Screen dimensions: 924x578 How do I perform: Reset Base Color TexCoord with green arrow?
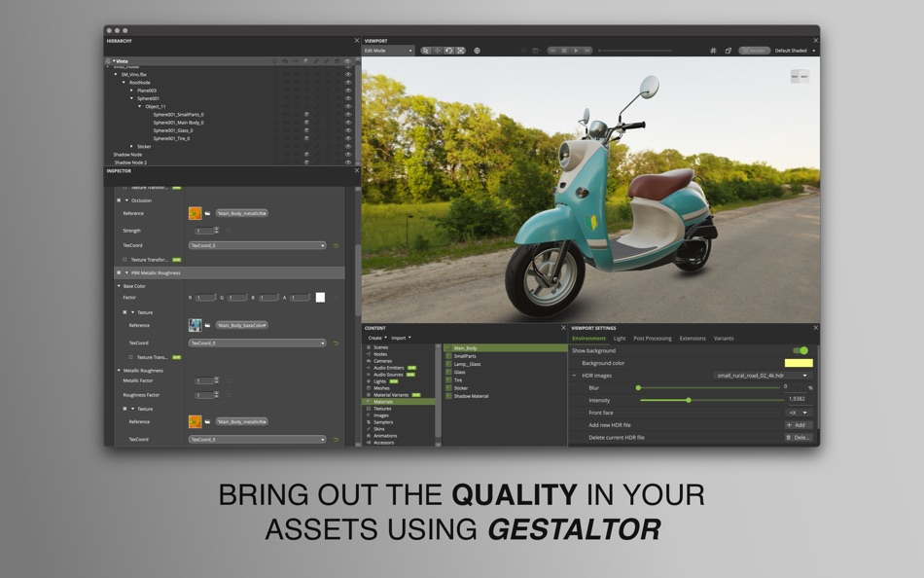pyautogui.click(x=336, y=343)
